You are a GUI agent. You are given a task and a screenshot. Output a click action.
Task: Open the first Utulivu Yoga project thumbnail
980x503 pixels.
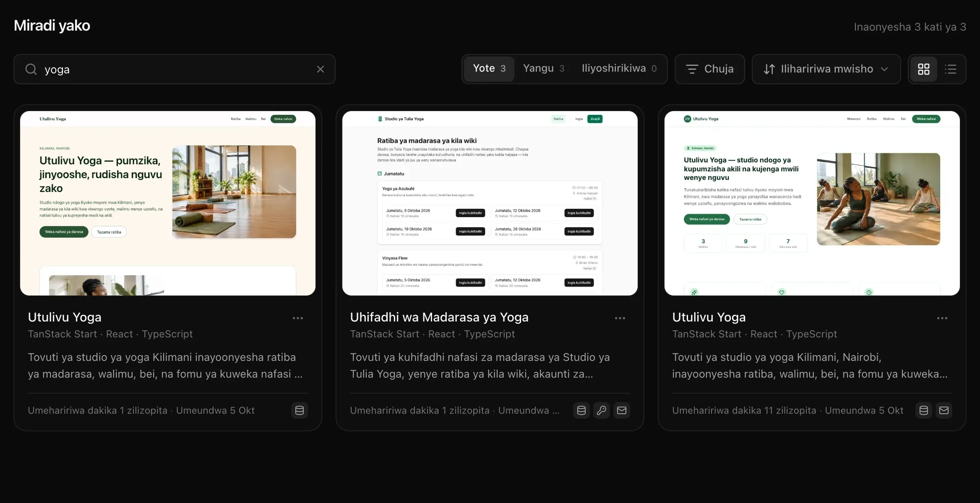168,203
